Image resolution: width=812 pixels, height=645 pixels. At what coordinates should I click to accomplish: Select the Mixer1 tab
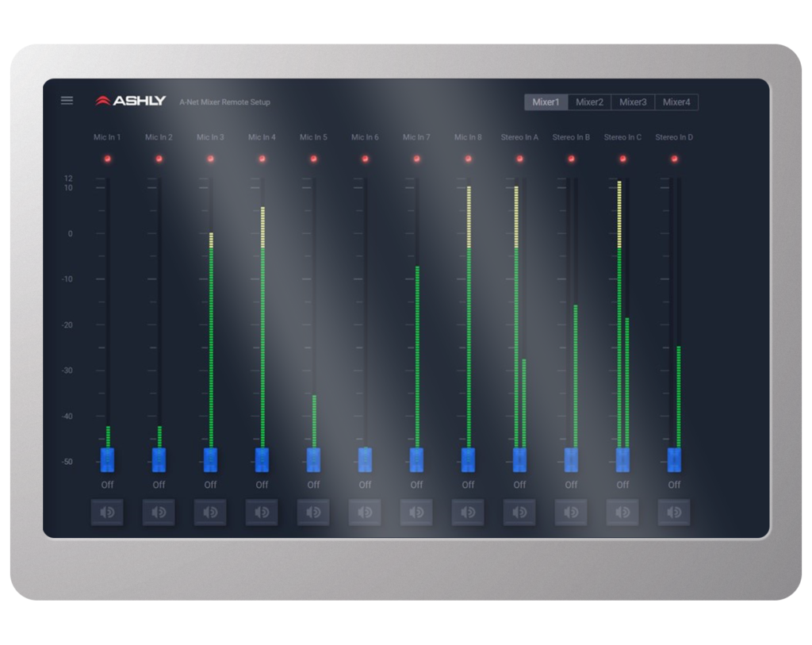click(x=546, y=102)
